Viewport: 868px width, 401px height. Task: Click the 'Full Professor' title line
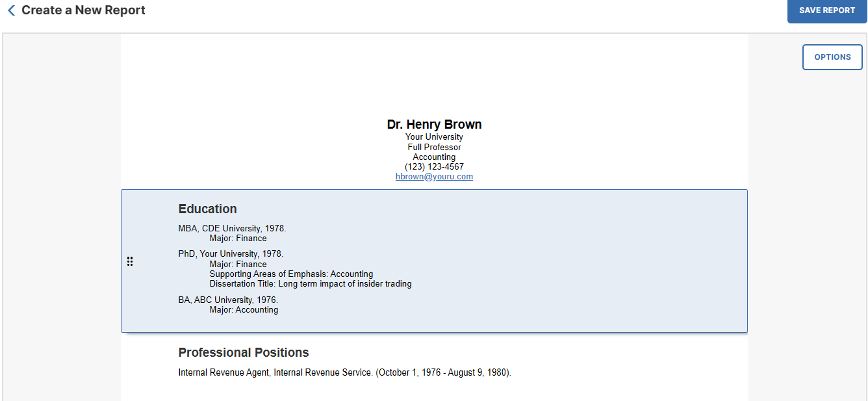(x=434, y=148)
